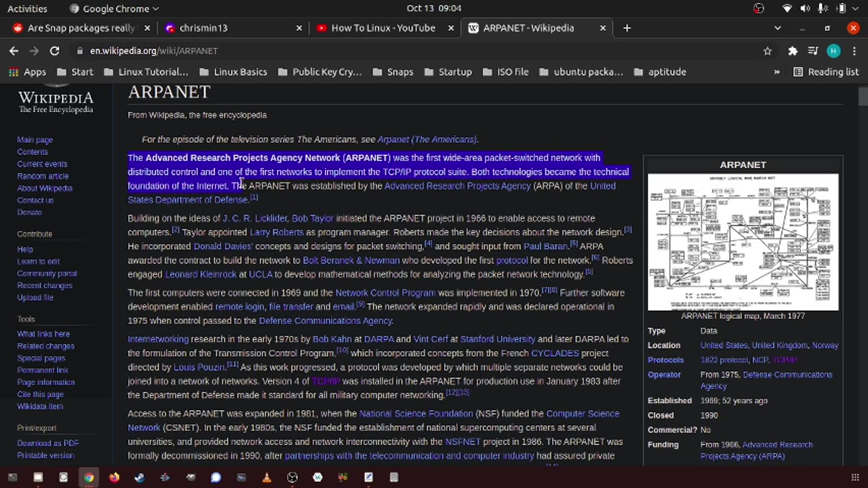
Task: Open the Chrome profile avatar H
Action: pyautogui.click(x=833, y=51)
